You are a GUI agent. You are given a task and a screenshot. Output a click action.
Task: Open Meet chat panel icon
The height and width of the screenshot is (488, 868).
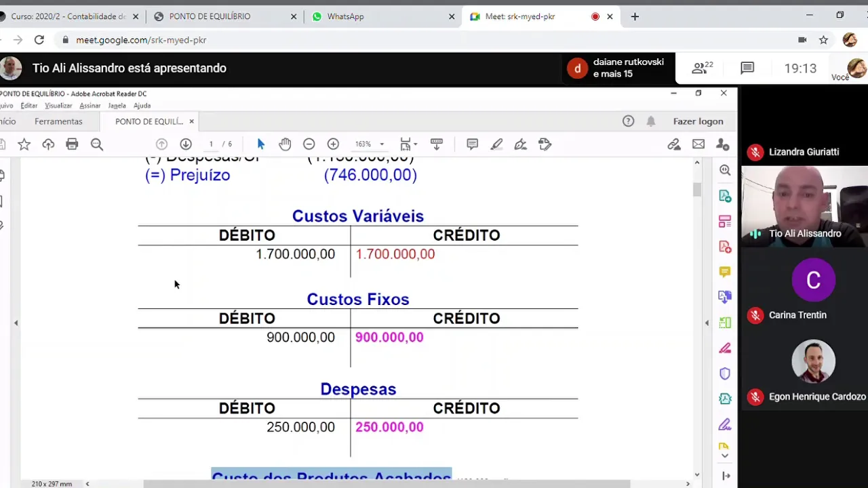[747, 68]
